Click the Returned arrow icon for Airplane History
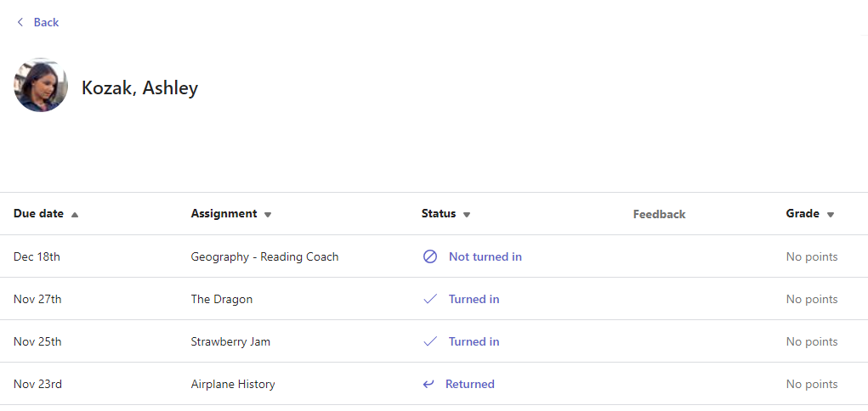 pyautogui.click(x=428, y=384)
